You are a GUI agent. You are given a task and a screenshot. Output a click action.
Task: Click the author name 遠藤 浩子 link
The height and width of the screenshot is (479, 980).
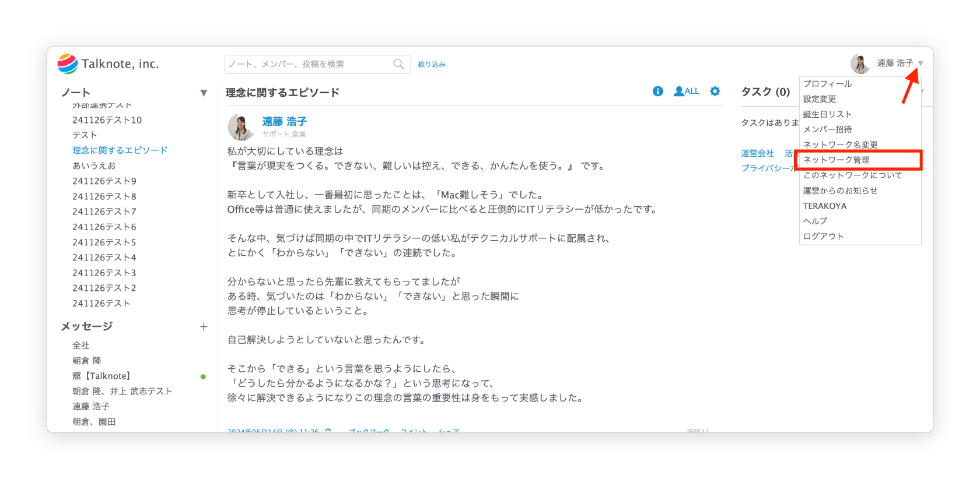[284, 121]
